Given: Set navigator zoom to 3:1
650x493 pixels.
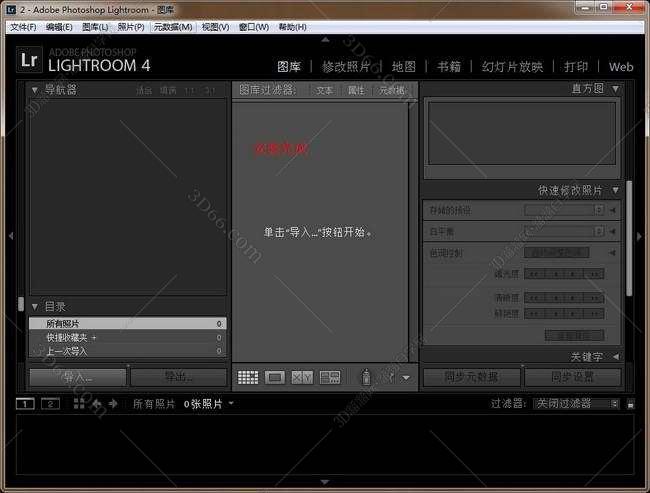Looking at the screenshot, I should (210, 90).
